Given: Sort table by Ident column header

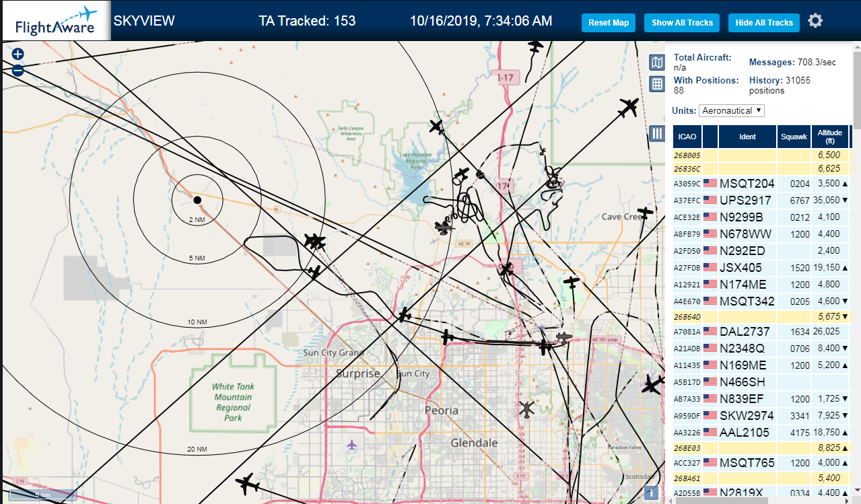Looking at the screenshot, I should 747,137.
